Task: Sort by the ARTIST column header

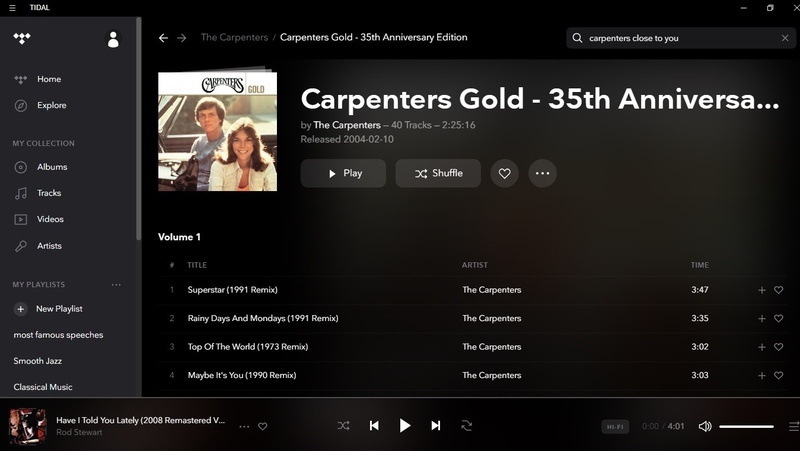Action: click(x=474, y=265)
